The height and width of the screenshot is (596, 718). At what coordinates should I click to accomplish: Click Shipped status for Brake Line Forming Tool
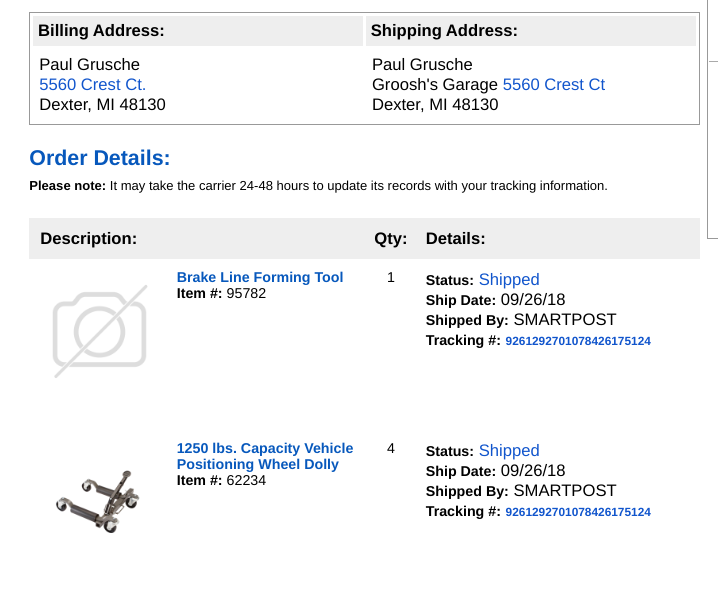coord(508,280)
